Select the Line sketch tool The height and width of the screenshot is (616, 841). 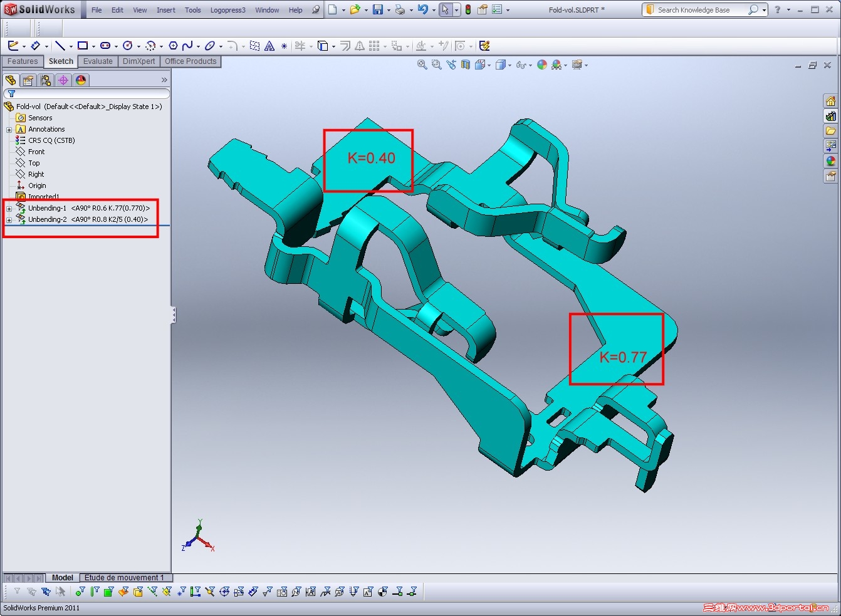tap(60, 46)
